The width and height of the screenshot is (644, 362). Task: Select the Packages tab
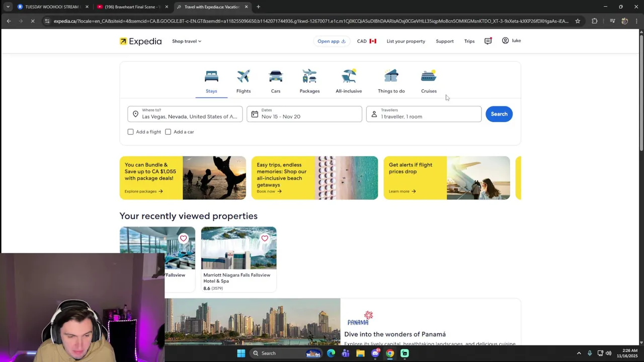coord(309,81)
